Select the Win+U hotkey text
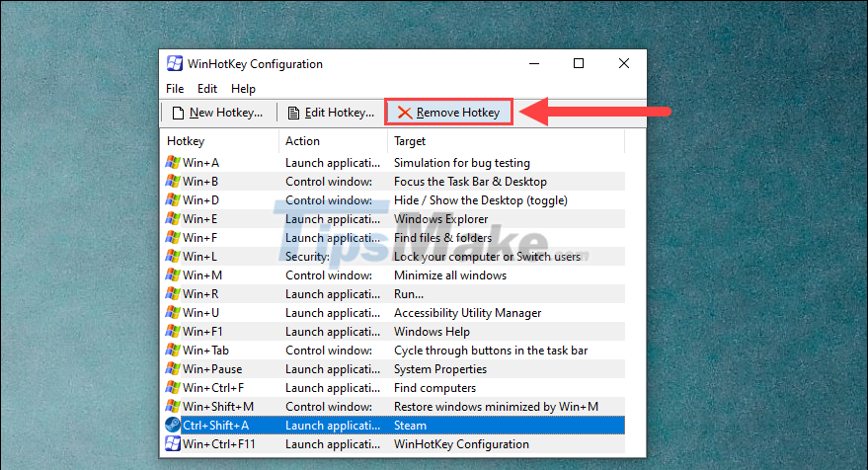The height and width of the screenshot is (470, 868). pos(200,313)
